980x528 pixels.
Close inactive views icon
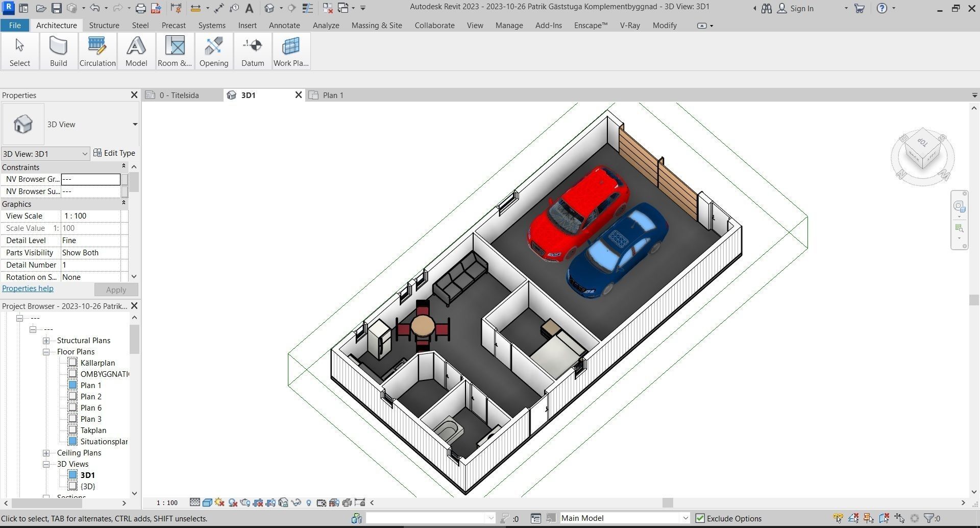[328, 8]
